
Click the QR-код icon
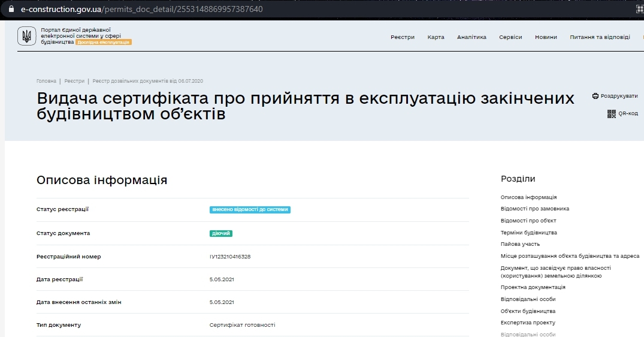click(x=612, y=113)
